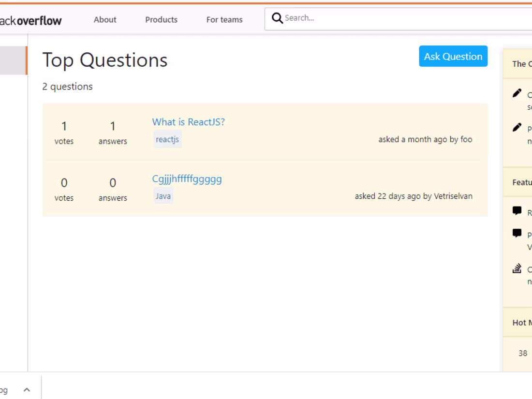Screen dimensions: 532x399
Task: Collapse the bottom-left download bar with the chevron
Action: pyautogui.click(x=27, y=389)
